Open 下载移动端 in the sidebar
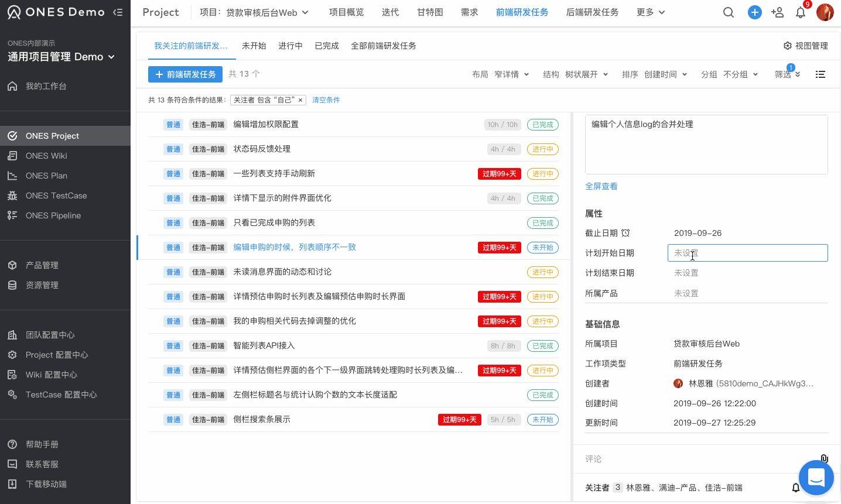 (46, 484)
